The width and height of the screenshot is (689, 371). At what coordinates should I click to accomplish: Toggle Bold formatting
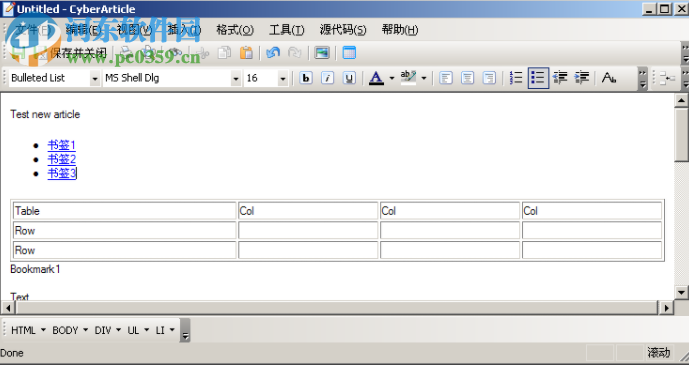[x=306, y=78]
